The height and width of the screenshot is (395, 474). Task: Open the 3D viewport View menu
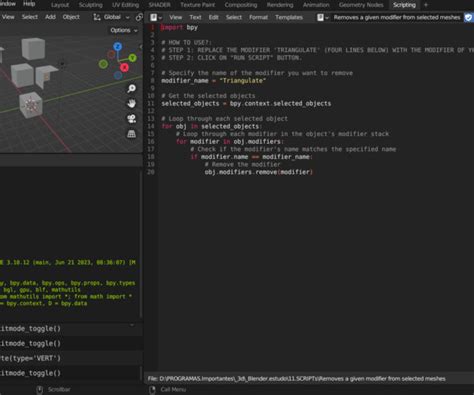(8, 17)
